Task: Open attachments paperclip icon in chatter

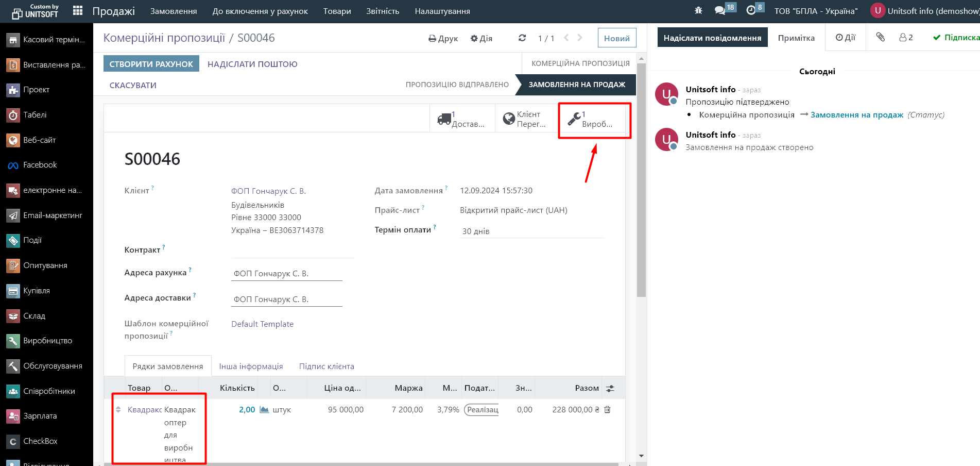Action: (880, 38)
